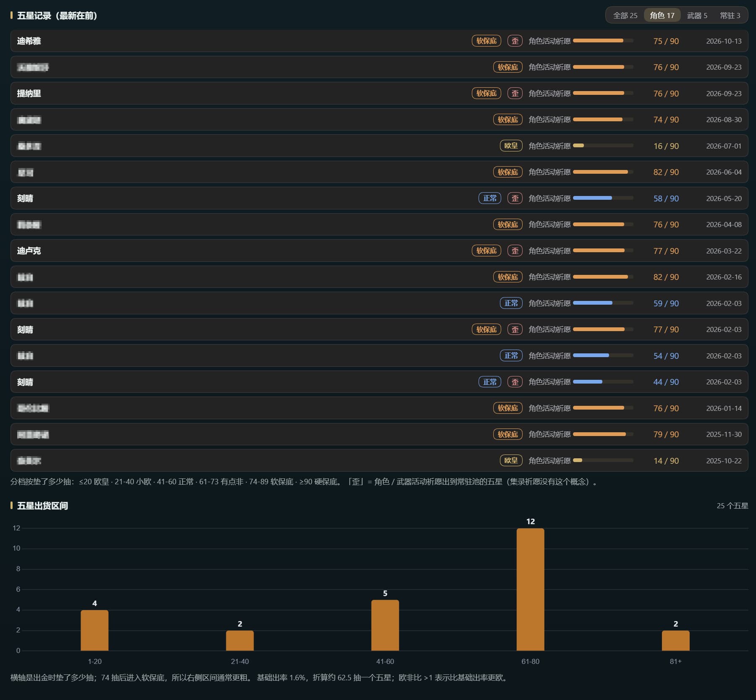Click the 41-60 bar in the chart

coord(385,625)
